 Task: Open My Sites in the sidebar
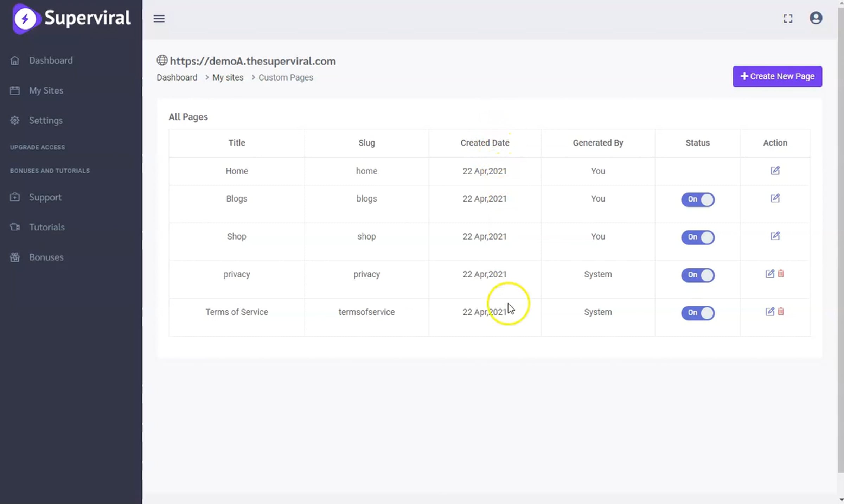[46, 91]
